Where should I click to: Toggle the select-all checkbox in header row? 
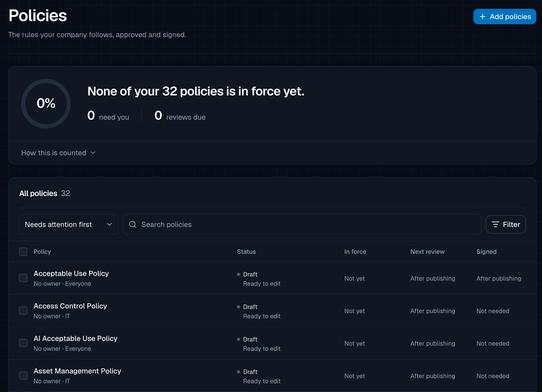click(23, 252)
